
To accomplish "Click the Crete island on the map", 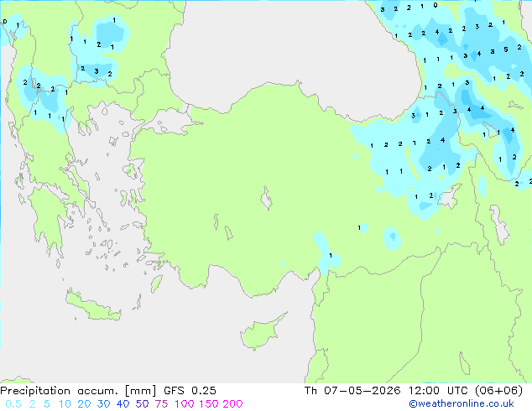I will click(x=93, y=306).
